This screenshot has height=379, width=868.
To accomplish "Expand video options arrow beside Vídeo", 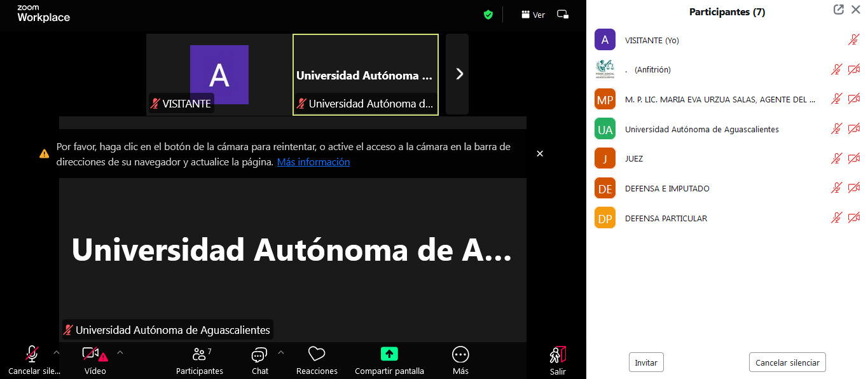I will pos(120,352).
